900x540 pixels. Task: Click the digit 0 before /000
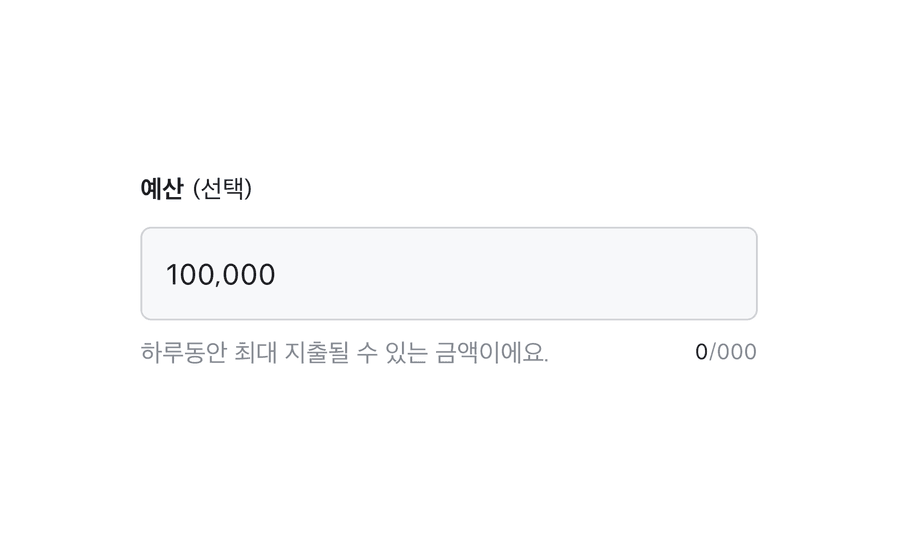(x=701, y=352)
